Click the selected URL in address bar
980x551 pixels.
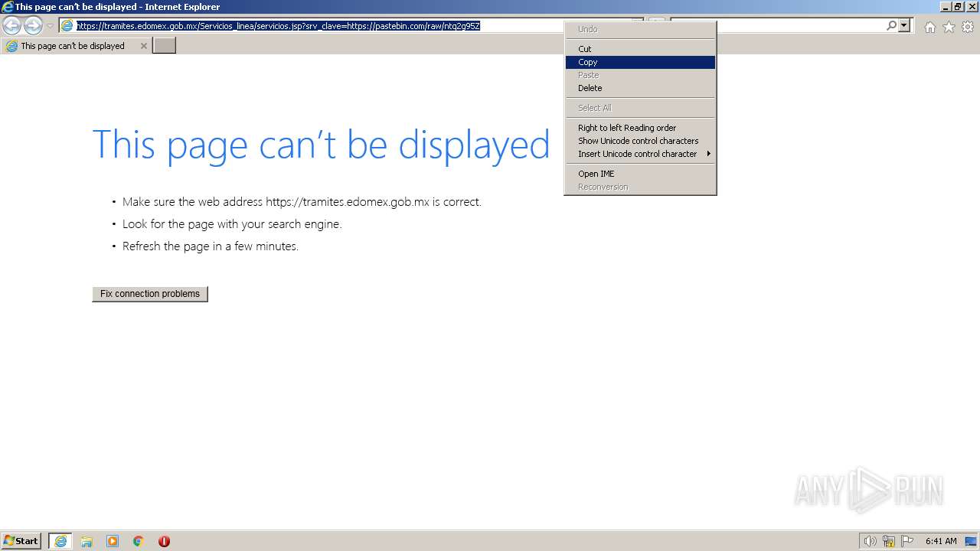point(278,26)
